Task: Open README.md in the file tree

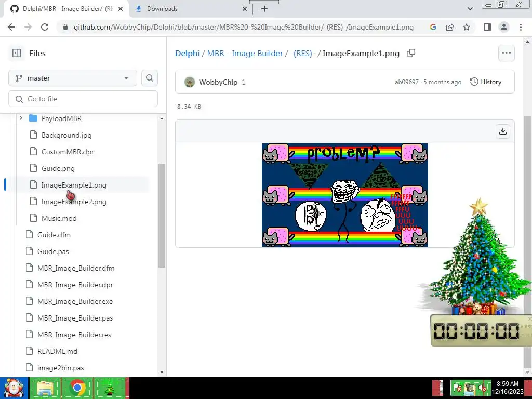Action: pos(57,351)
